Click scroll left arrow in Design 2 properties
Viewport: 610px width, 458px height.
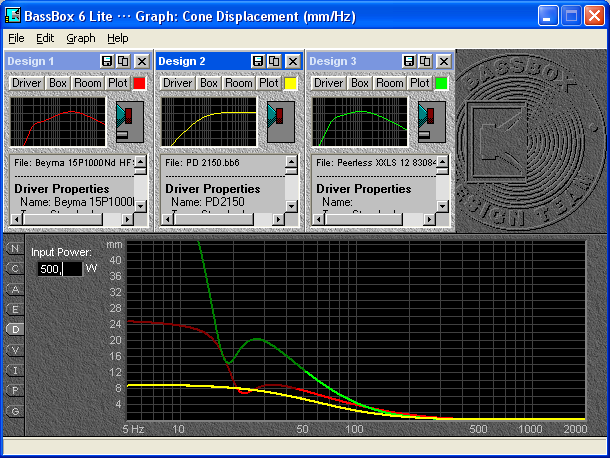coord(167,219)
